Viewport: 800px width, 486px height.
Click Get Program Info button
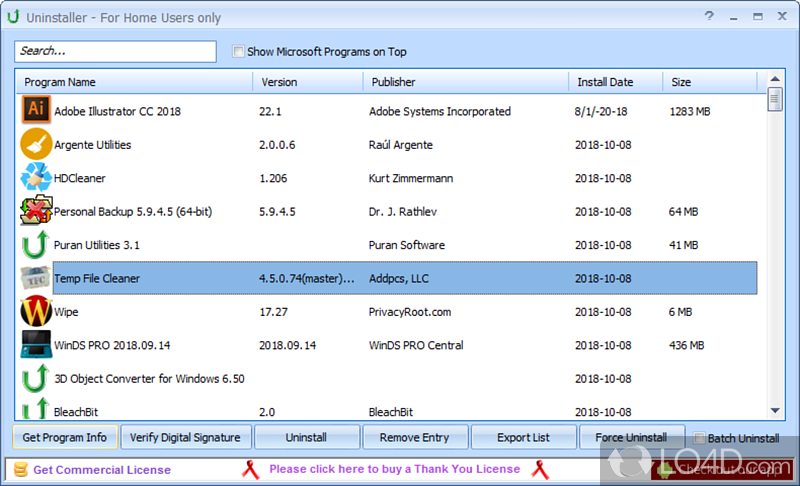(65, 438)
